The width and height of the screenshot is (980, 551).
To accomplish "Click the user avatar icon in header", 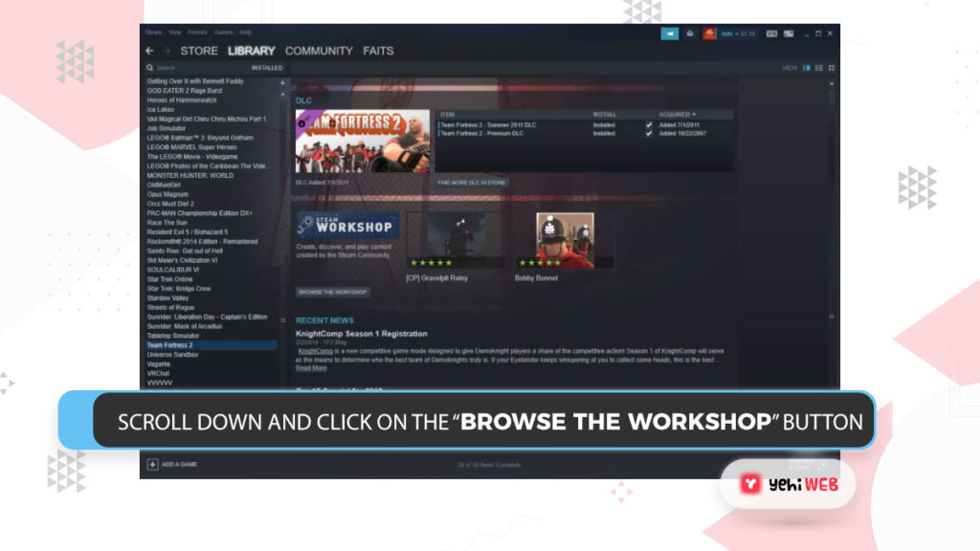I will (x=710, y=33).
